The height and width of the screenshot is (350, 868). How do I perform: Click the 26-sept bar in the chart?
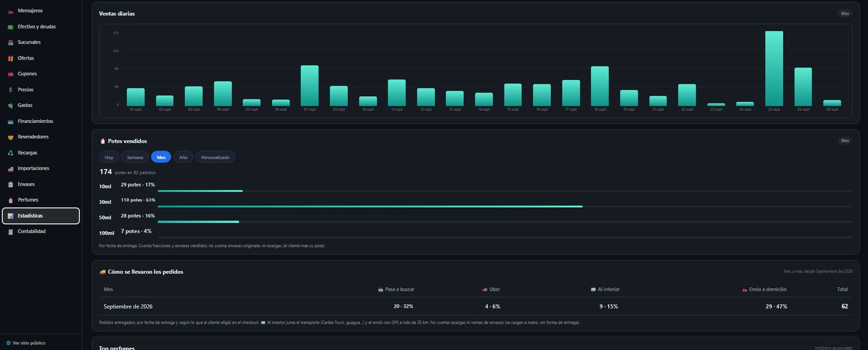(x=803, y=87)
